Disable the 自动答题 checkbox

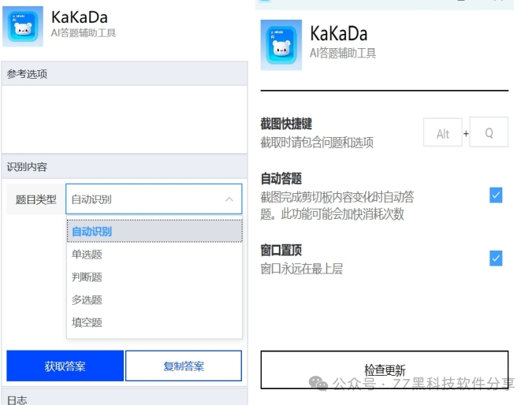coord(496,195)
